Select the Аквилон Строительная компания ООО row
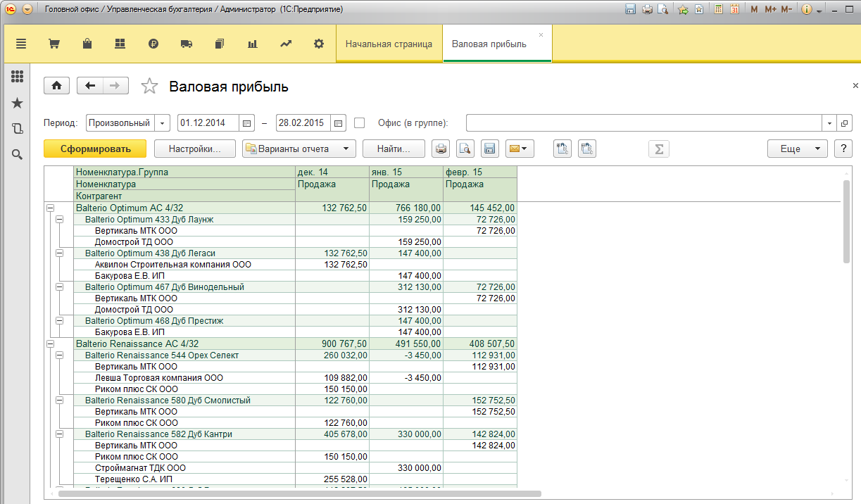Image resolution: width=861 pixels, height=504 pixels. [x=295, y=265]
